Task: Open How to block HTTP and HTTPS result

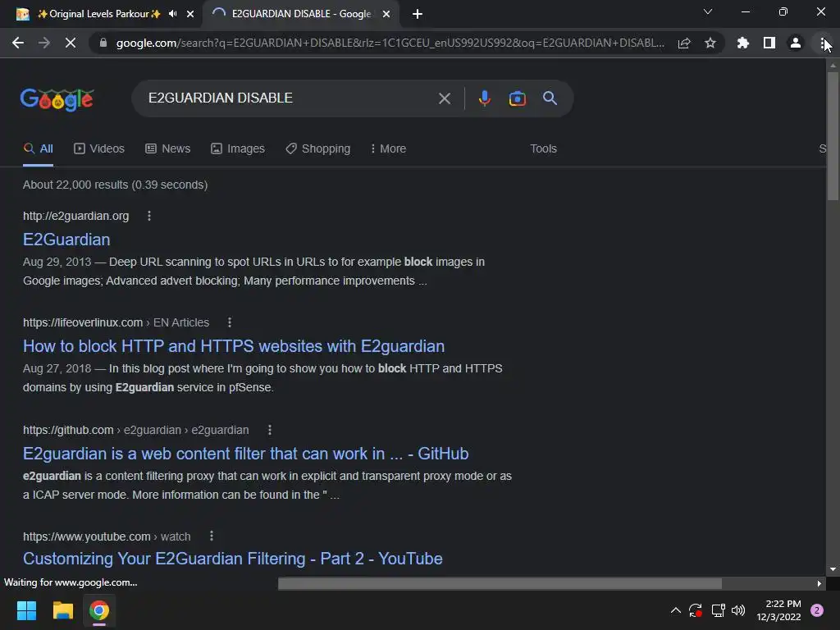Action: (234, 346)
